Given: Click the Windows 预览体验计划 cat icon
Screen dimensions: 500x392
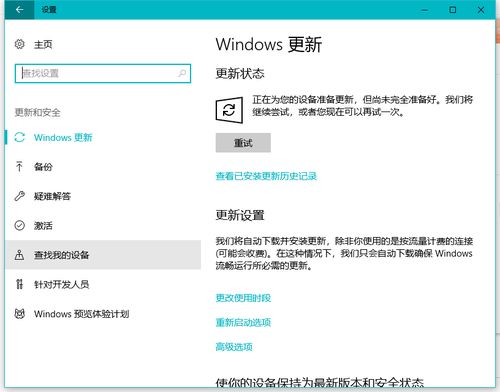Looking at the screenshot, I should pos(20,313).
